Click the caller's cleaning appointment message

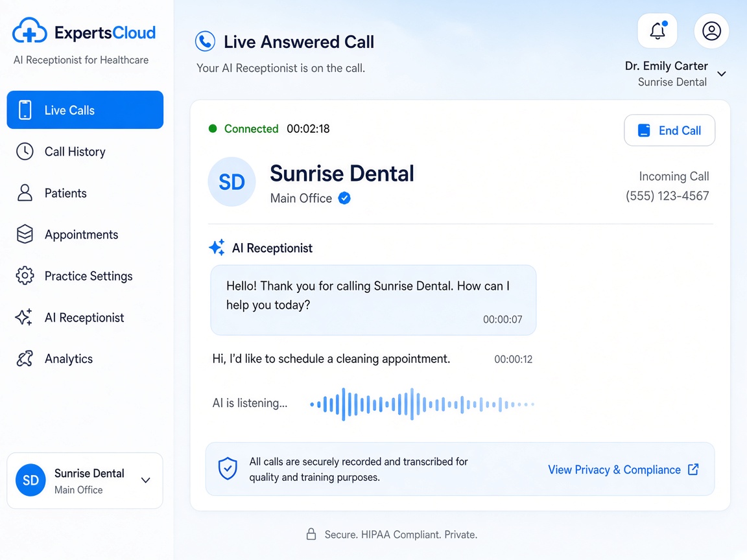click(331, 358)
